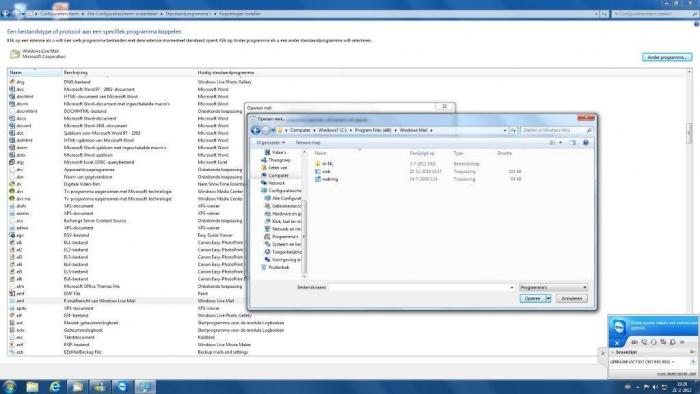Click the volume icon in system tray
Screen dimensions: 700x394
click(655, 387)
